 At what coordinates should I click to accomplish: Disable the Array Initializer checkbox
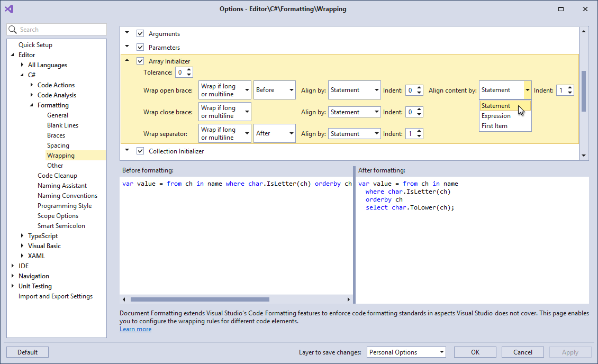[x=140, y=61]
